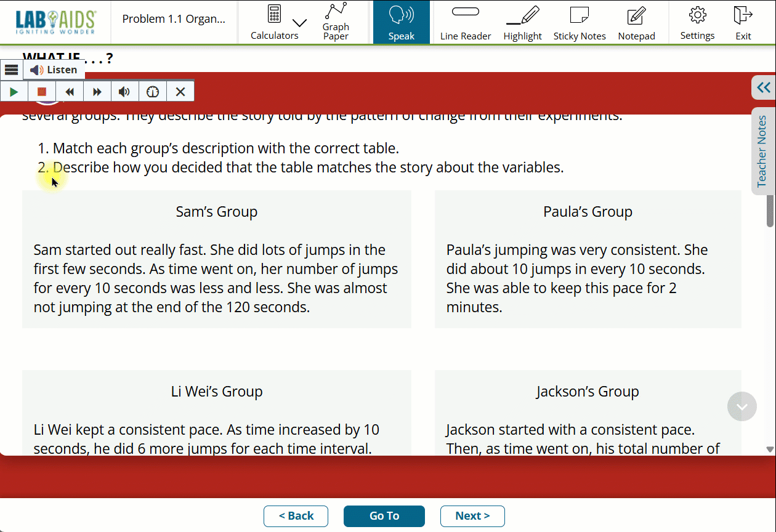Viewport: 776px width, 532px height.
Task: Add Sticky Notes
Action: point(579,22)
